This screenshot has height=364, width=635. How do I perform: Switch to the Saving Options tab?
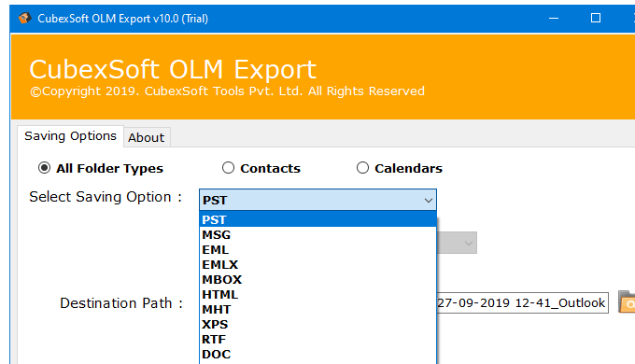tap(70, 136)
